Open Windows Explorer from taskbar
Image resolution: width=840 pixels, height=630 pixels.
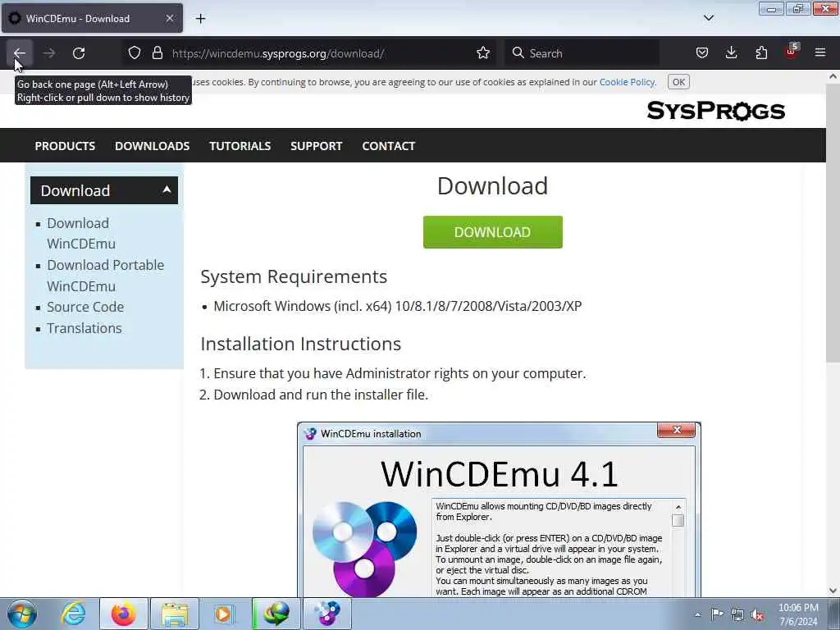pos(174,614)
